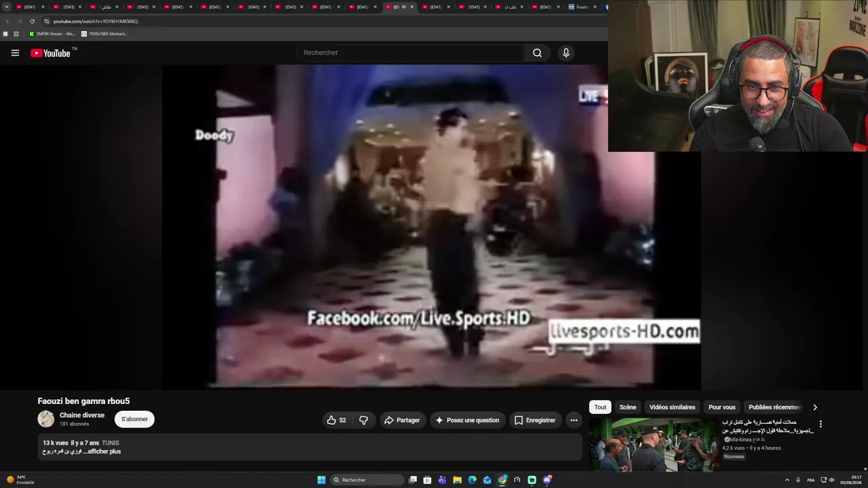Viewport: 868px width, 488px height.
Task: Open the taskbar microphone indicator
Action: click(x=797, y=480)
